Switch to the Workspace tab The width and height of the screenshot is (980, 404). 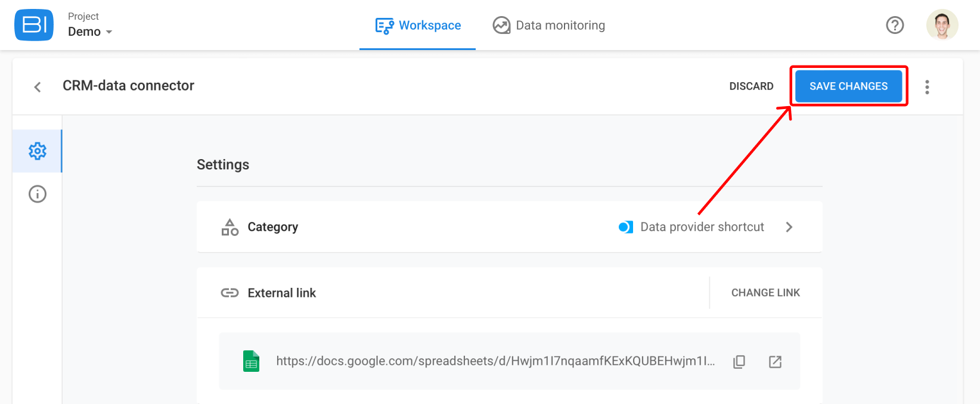click(418, 26)
